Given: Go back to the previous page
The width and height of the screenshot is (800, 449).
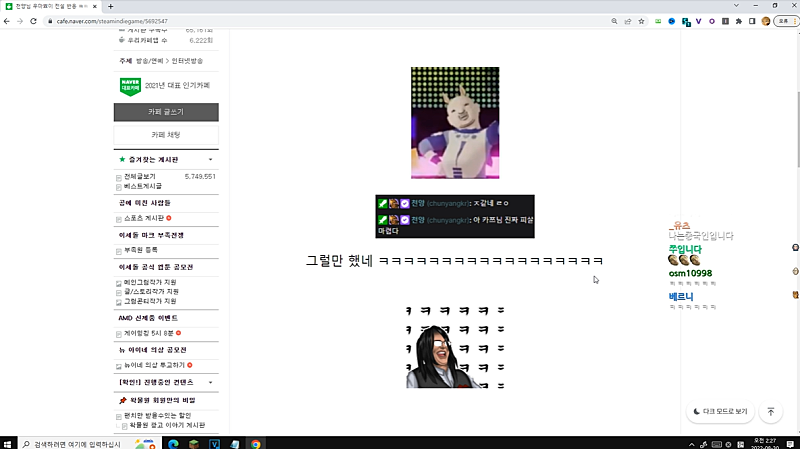Looking at the screenshot, I should click(x=7, y=21).
